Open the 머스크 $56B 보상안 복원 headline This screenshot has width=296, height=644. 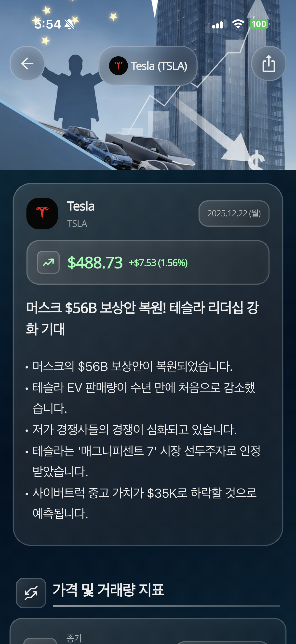[142, 318]
